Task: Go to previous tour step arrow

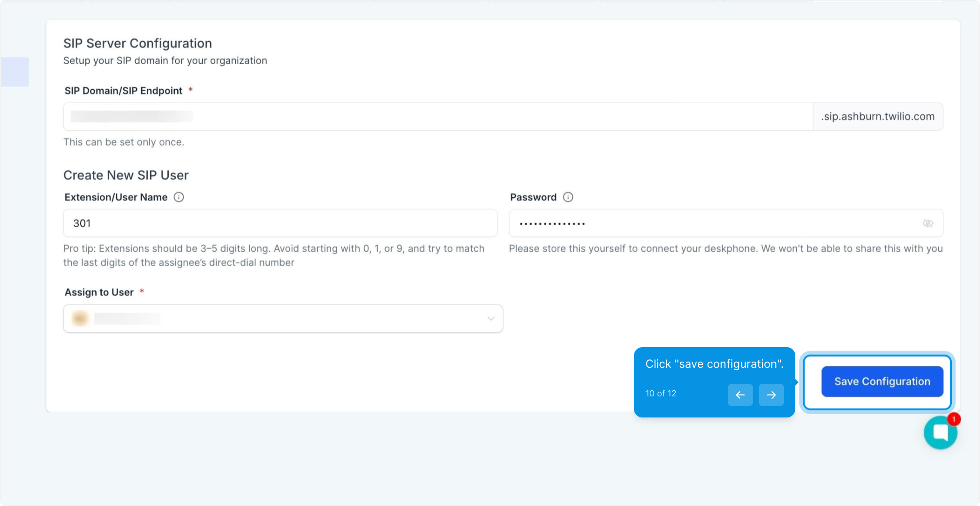Action: pyautogui.click(x=740, y=395)
